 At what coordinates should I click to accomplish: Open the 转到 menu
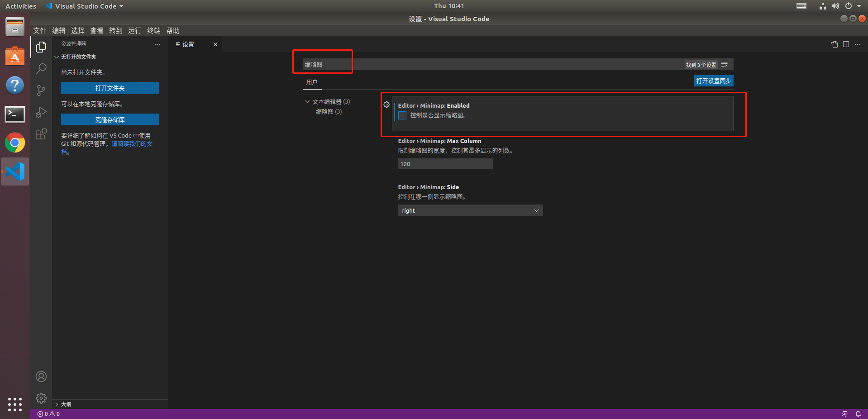pyautogui.click(x=116, y=30)
